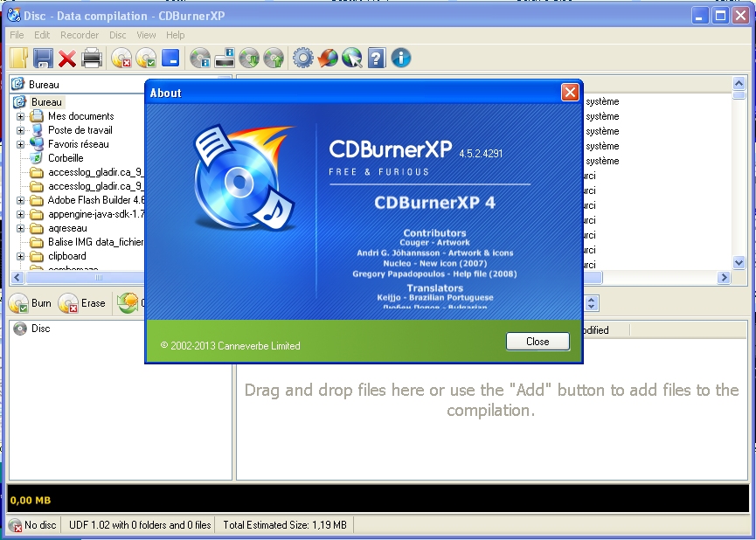This screenshot has width=756, height=540.
Task: Click the stepper beside the compilation toolbar
Action: pos(592,303)
